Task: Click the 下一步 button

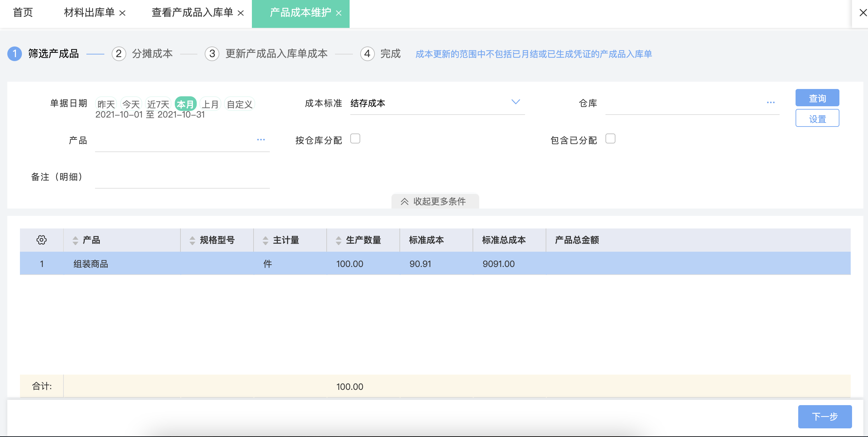Action: coord(824,416)
